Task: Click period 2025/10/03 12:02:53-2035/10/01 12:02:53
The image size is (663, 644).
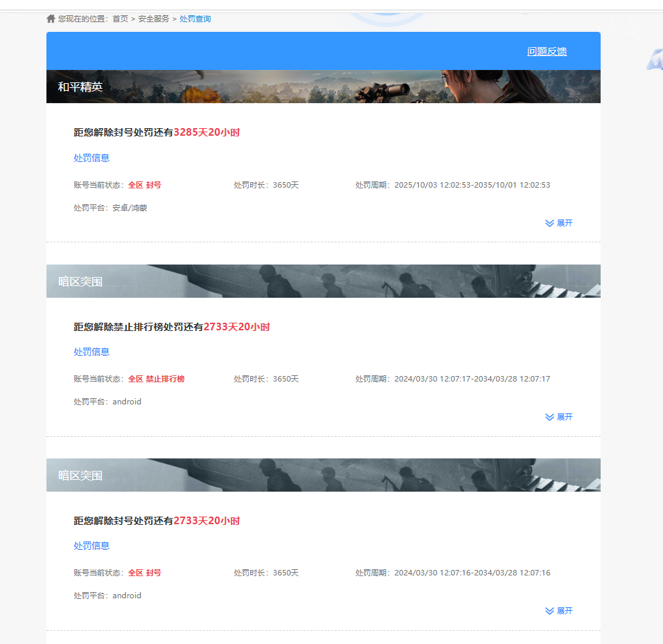Action: tap(472, 185)
